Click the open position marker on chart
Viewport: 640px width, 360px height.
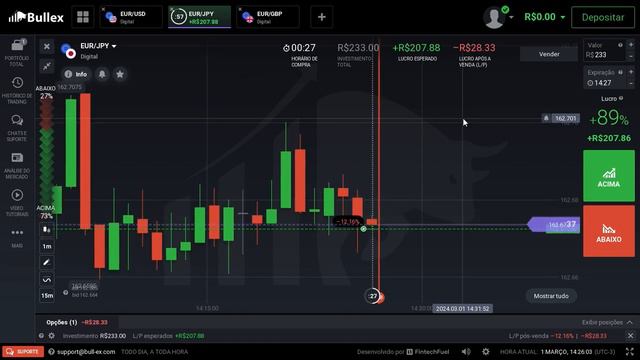pos(363,229)
